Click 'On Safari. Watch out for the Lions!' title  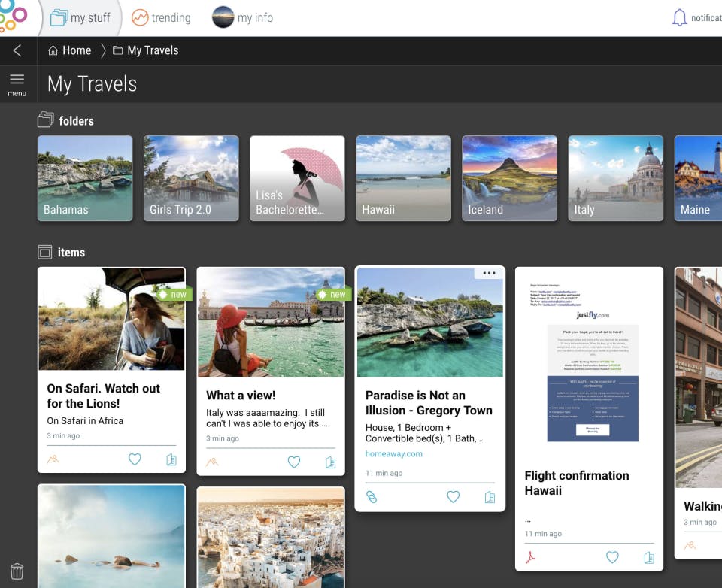104,396
